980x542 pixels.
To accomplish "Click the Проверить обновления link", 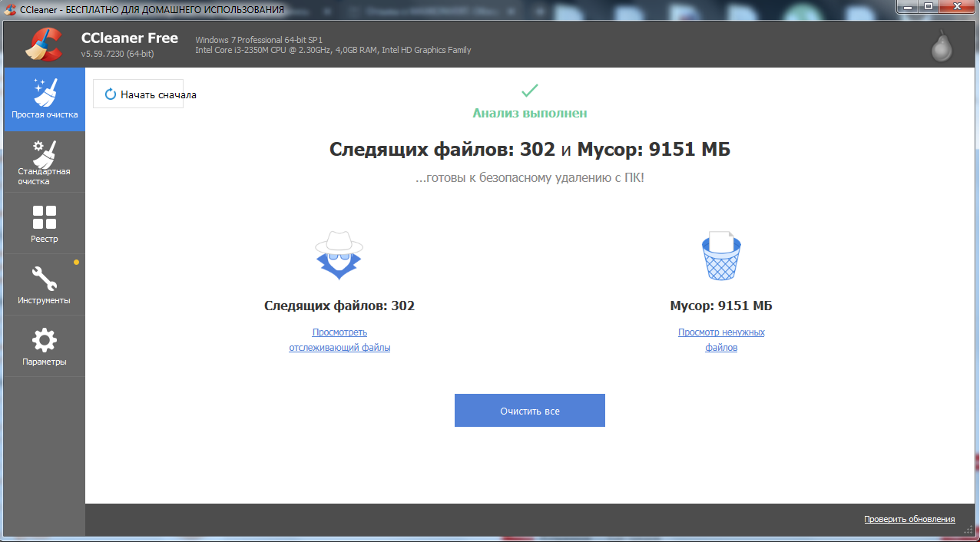I will (x=909, y=519).
